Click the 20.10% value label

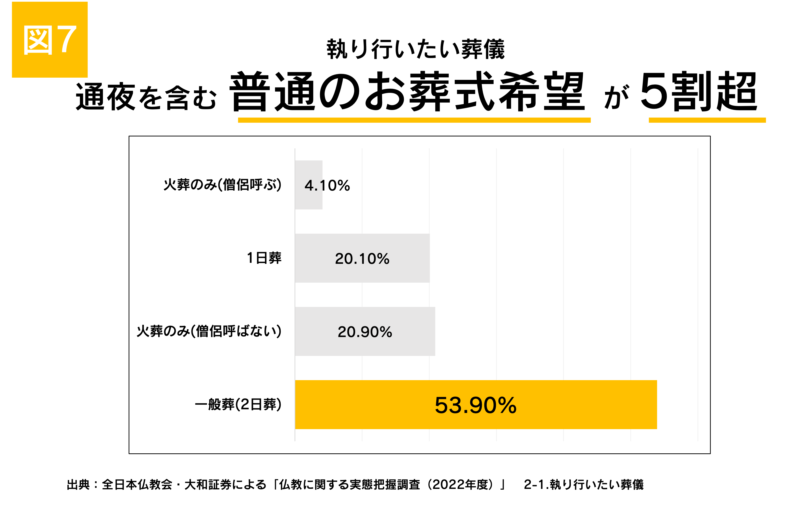point(362,259)
